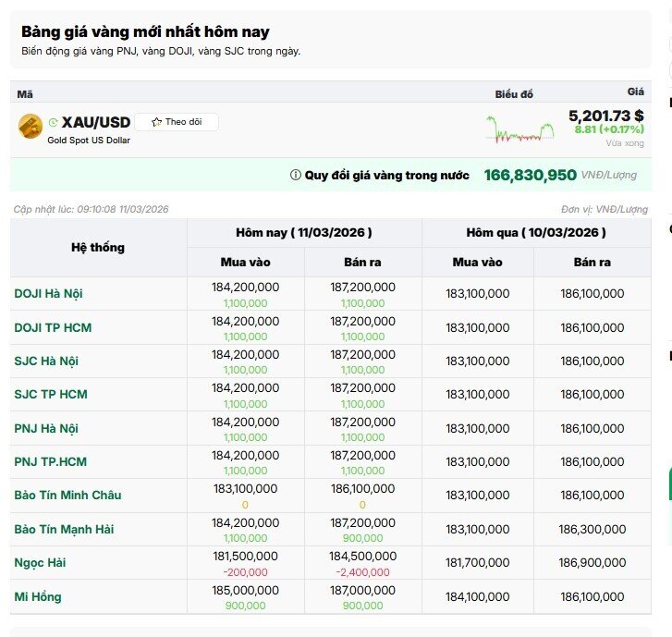672x637 pixels.
Task: Open the Ngọc Hải system link
Action: pyautogui.click(x=40, y=563)
